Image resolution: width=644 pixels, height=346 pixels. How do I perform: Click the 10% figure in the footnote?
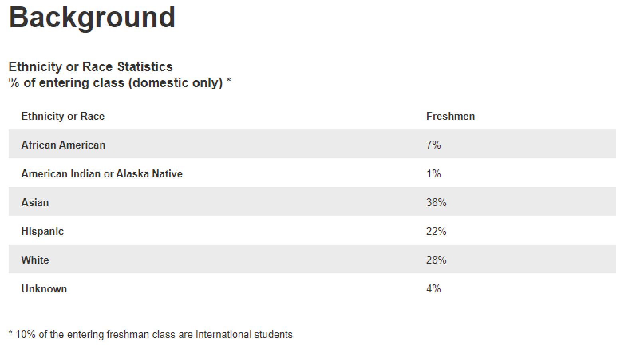(x=26, y=334)
